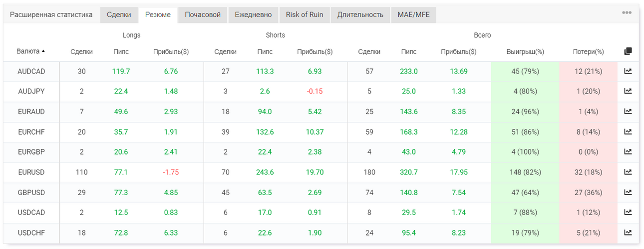Open the Risk of Ruin tab
This screenshot has width=644, height=249.
coord(305,15)
